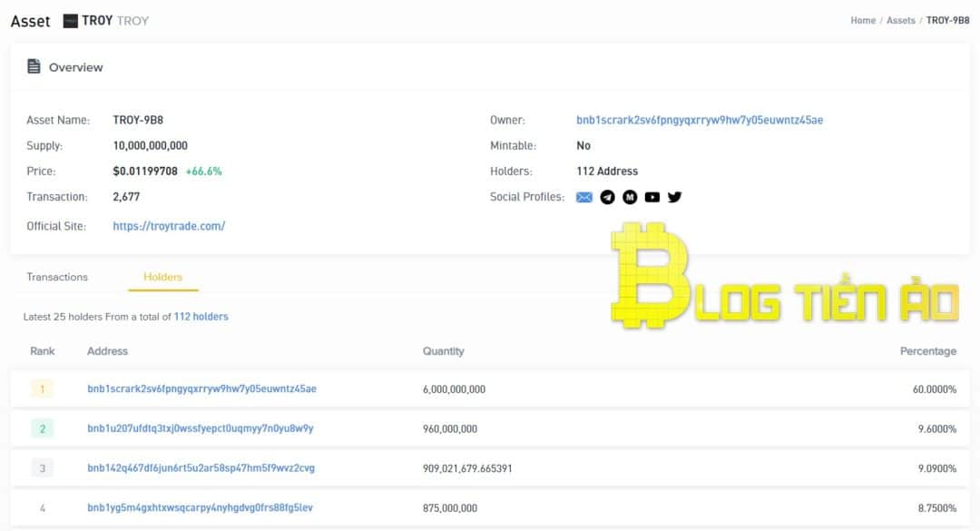
Task: Open the Owner address link
Action: [x=700, y=120]
